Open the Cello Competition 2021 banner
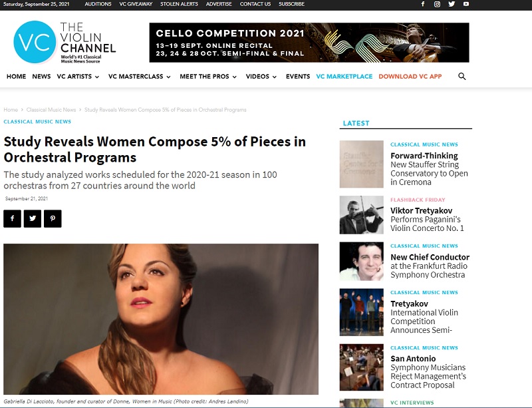 (x=309, y=43)
